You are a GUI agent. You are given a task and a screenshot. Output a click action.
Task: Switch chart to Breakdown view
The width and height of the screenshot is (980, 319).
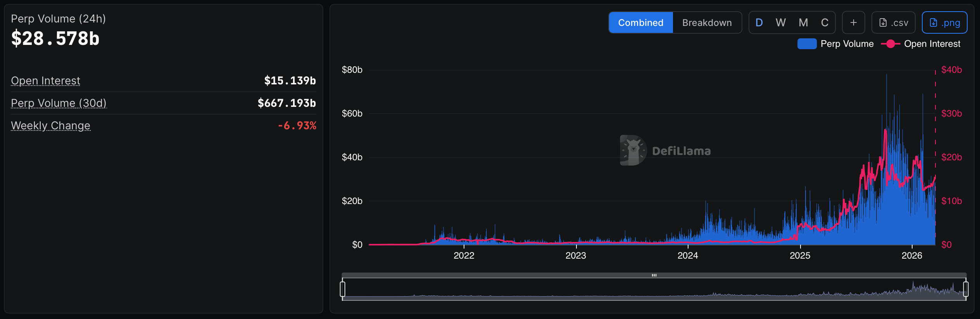click(707, 23)
